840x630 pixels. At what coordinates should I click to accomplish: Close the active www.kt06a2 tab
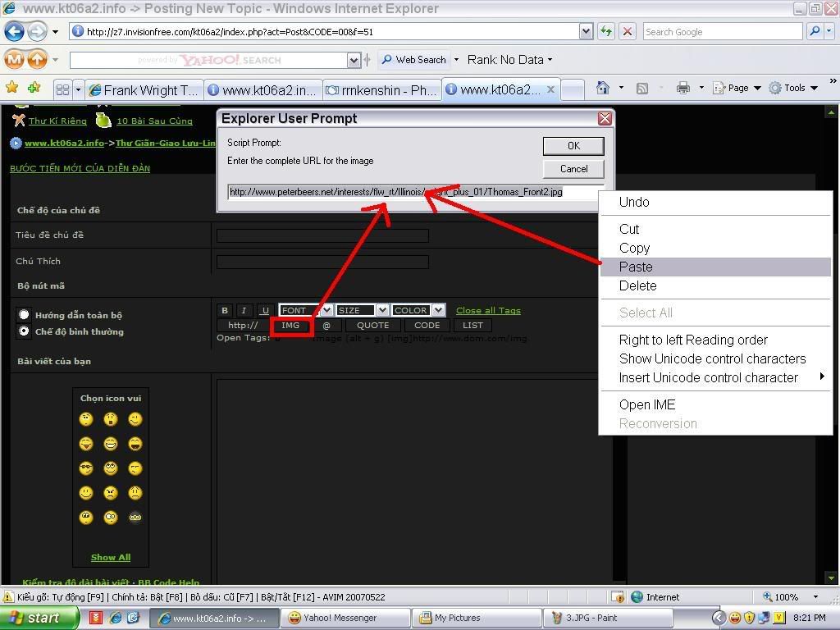[550, 90]
